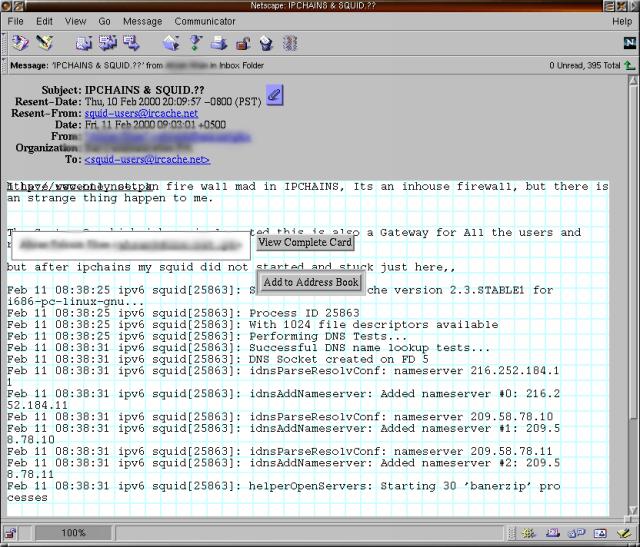This screenshot has width=640, height=547.
Task: Open Composer from the component bar
Action: point(624,533)
